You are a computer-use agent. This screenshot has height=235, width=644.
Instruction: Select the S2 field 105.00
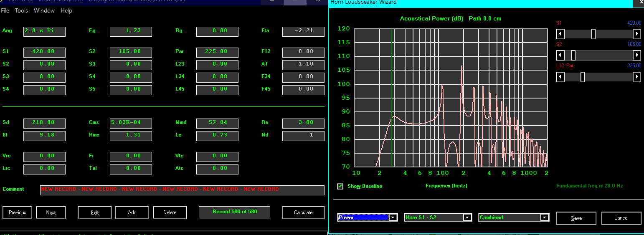coord(131,52)
